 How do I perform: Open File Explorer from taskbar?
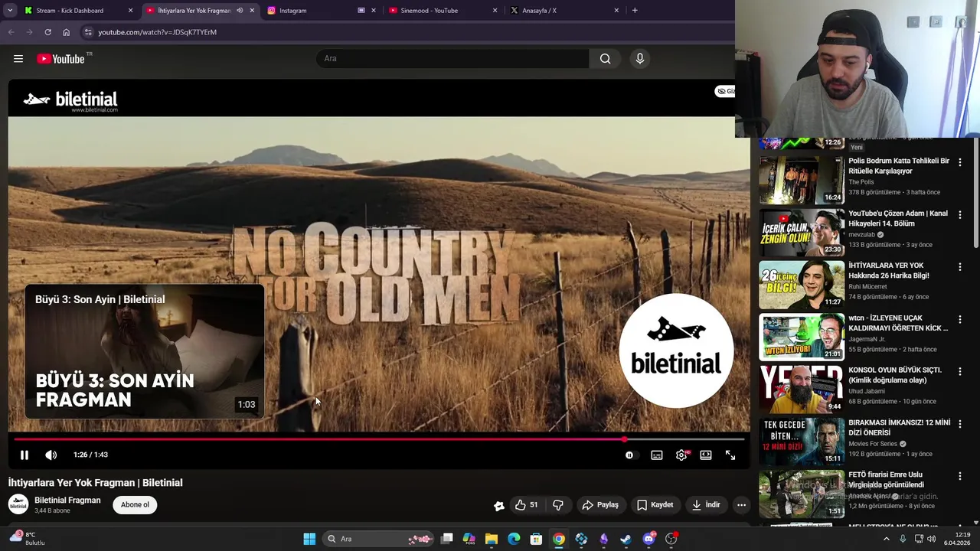pyautogui.click(x=492, y=539)
